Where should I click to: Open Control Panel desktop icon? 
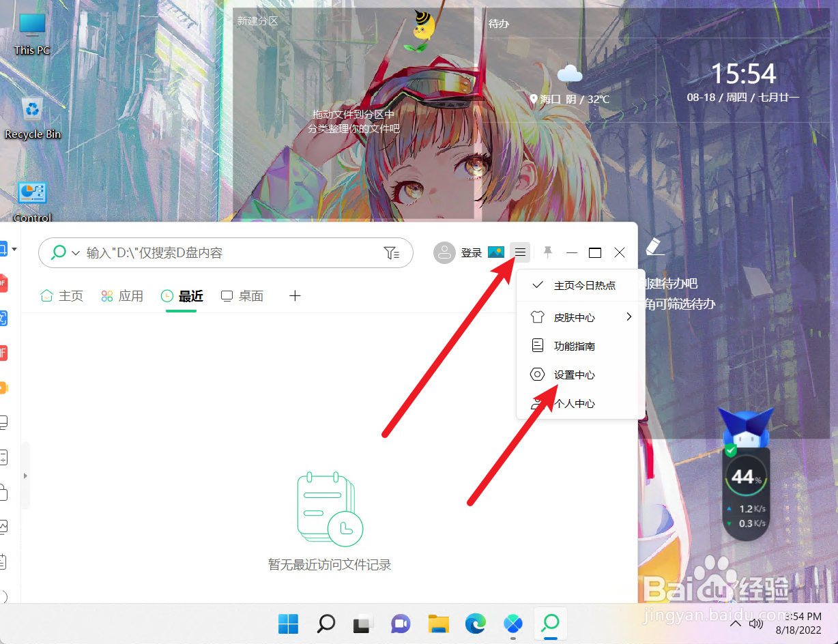click(32, 202)
